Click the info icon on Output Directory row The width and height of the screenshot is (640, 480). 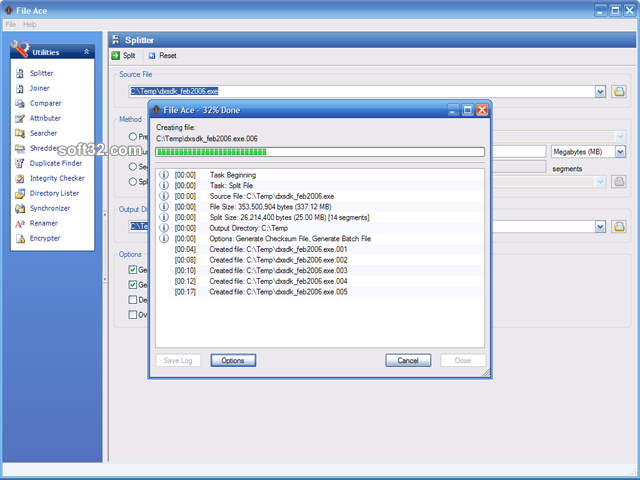click(x=164, y=228)
